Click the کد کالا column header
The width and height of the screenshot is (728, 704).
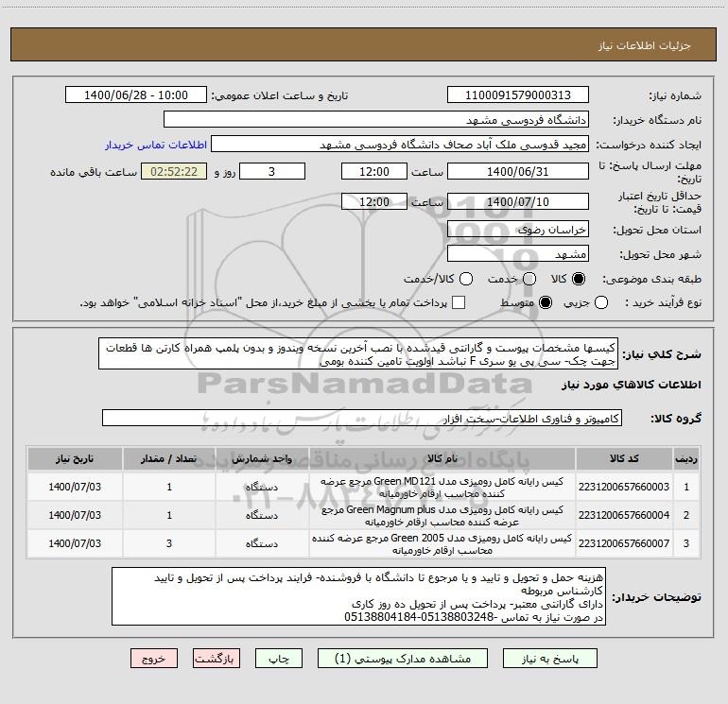(624, 459)
